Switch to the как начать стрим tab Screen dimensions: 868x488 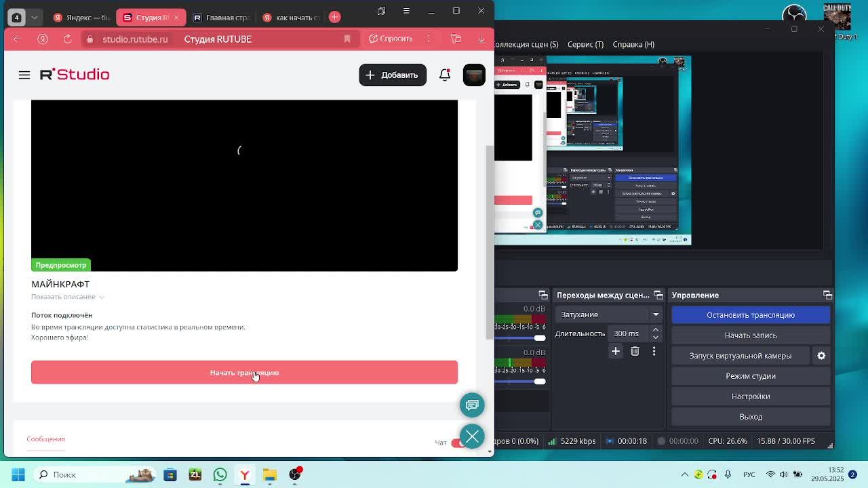point(292,17)
